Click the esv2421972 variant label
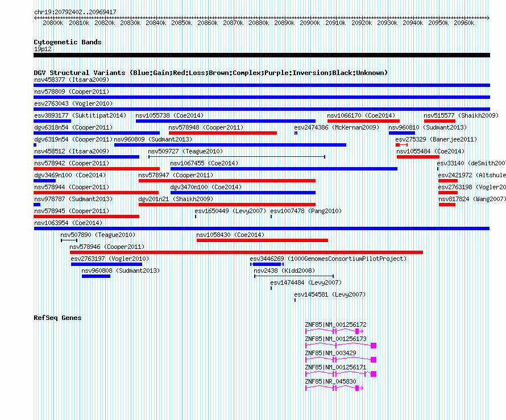This screenshot has width=506, height=420. click(x=472, y=175)
